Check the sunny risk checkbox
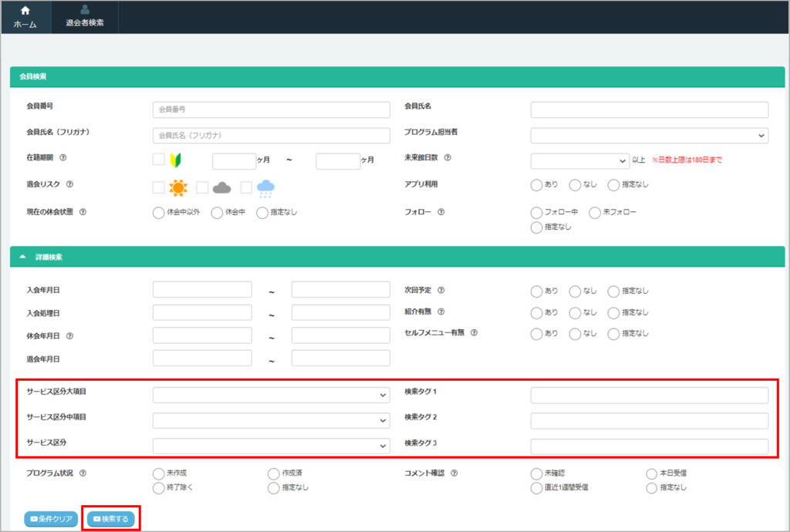 coord(158,187)
